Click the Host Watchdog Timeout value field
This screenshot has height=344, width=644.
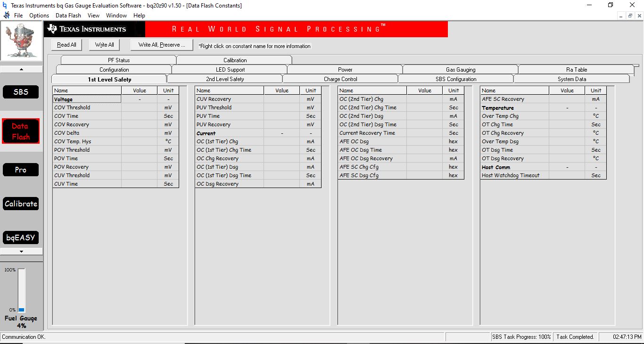tap(567, 175)
